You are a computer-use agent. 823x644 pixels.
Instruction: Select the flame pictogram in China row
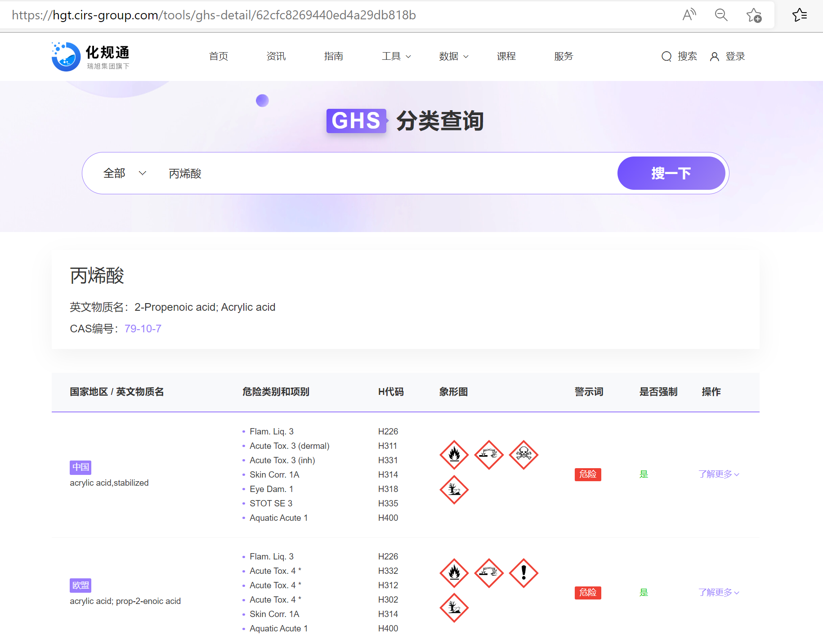click(454, 455)
